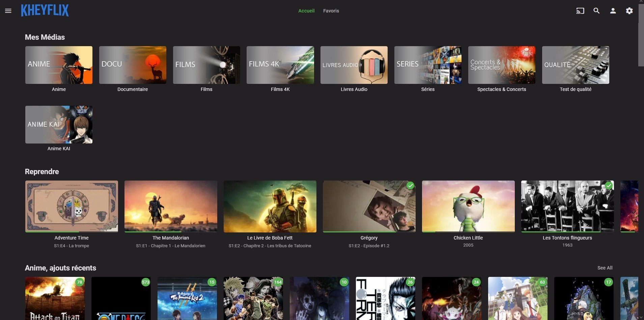Open the Documentaire library card

[x=133, y=65]
